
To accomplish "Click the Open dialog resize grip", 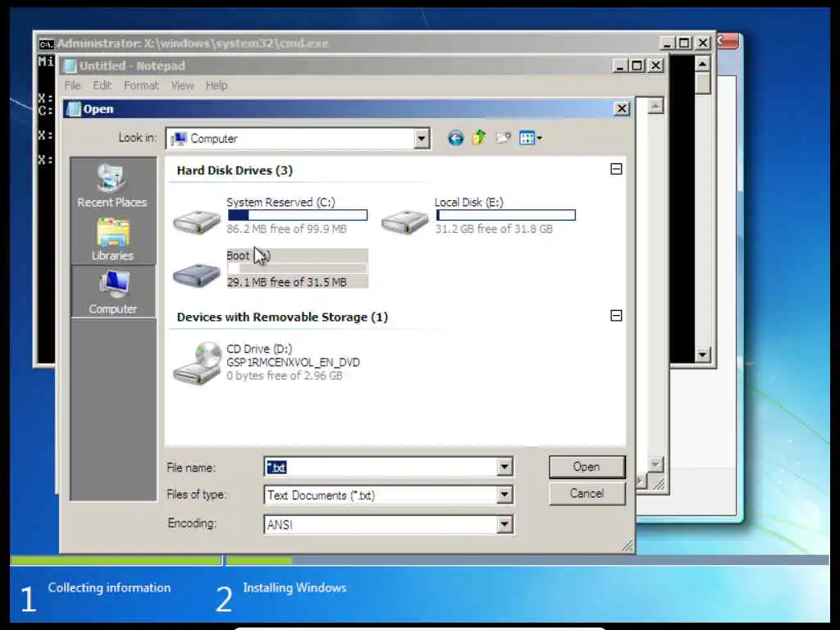I will (x=628, y=546).
